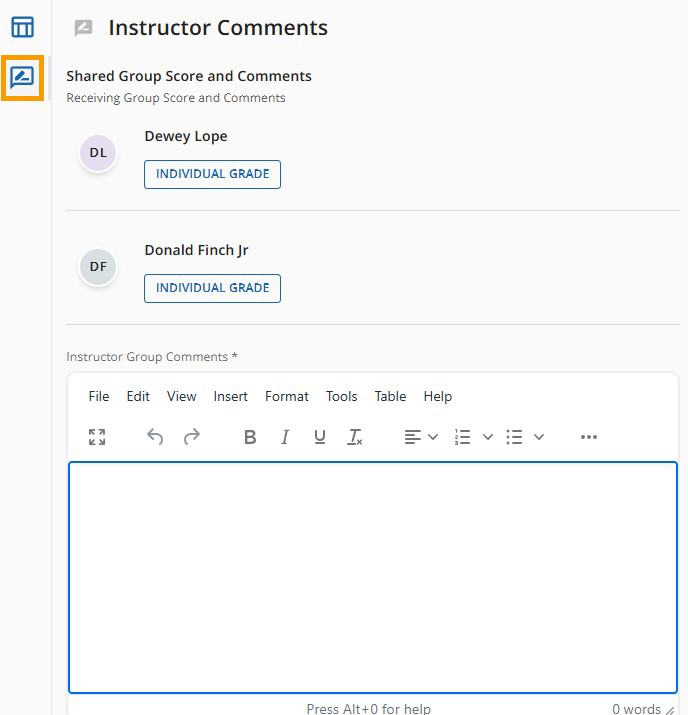
Task: Apply bold formatting
Action: 250,437
